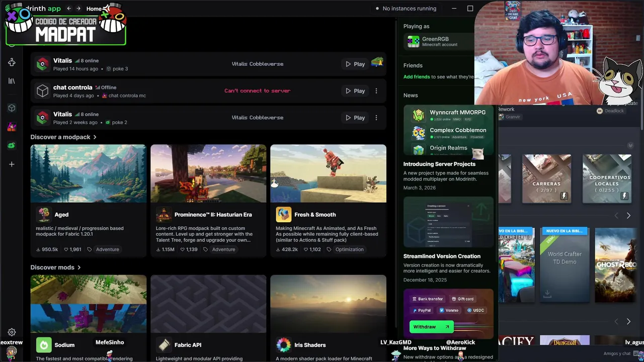Click Vitalis server icon for poke 3
The height and width of the screenshot is (362, 644).
(x=42, y=64)
